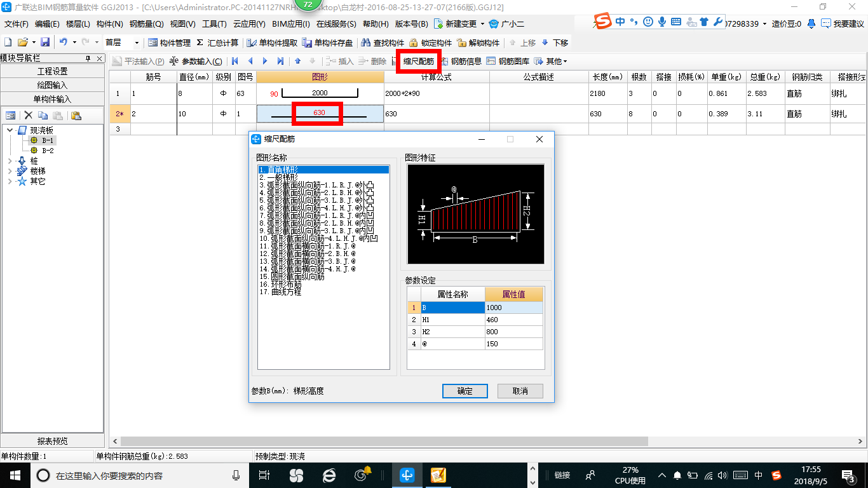This screenshot has height=488, width=868.
Task: Open the 编辑(E) menu
Action: (x=47, y=24)
